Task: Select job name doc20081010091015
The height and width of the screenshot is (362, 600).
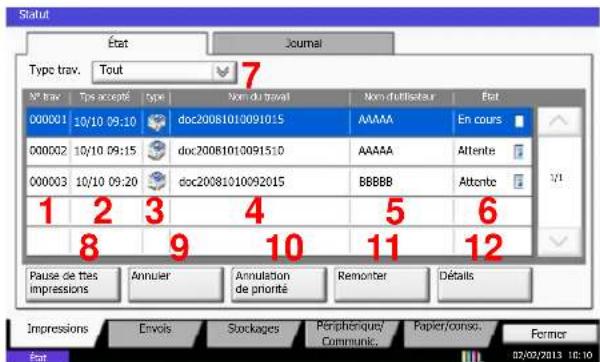Action: pyautogui.click(x=231, y=119)
